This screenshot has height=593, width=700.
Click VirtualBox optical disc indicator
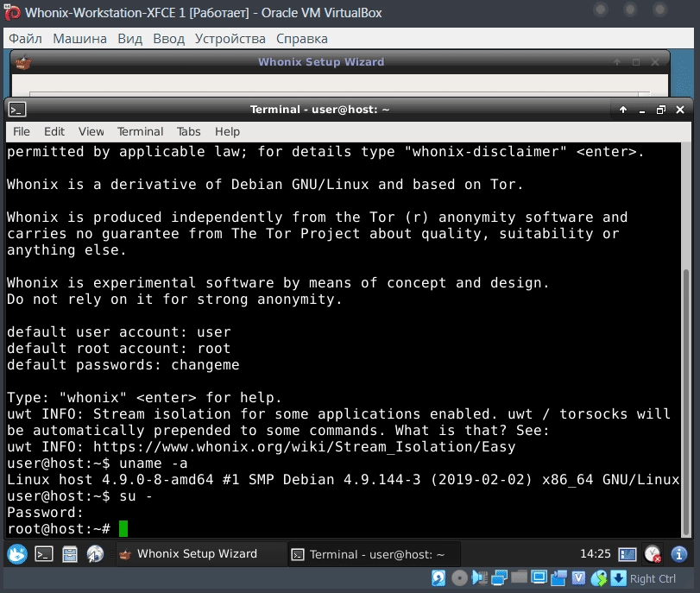pos(459,578)
